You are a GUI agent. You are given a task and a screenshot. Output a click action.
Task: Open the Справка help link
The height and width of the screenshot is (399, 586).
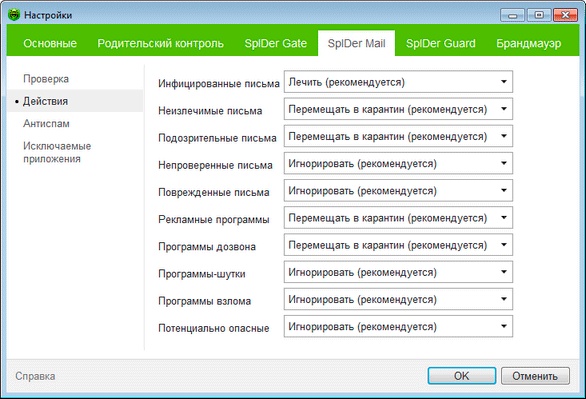pos(35,376)
